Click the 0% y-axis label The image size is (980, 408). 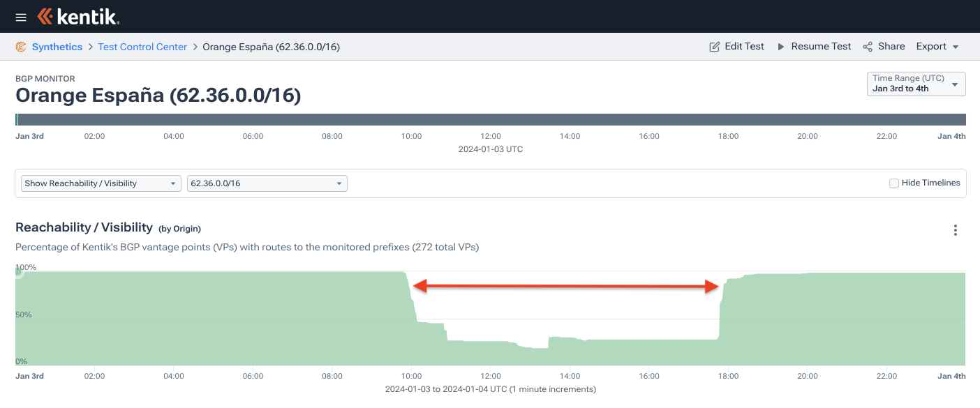coord(22,361)
